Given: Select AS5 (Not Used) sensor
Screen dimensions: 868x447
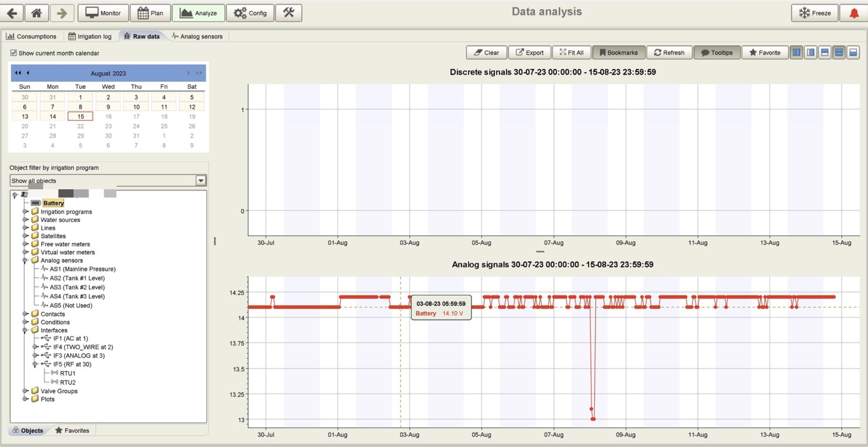Looking at the screenshot, I should pyautogui.click(x=71, y=306).
